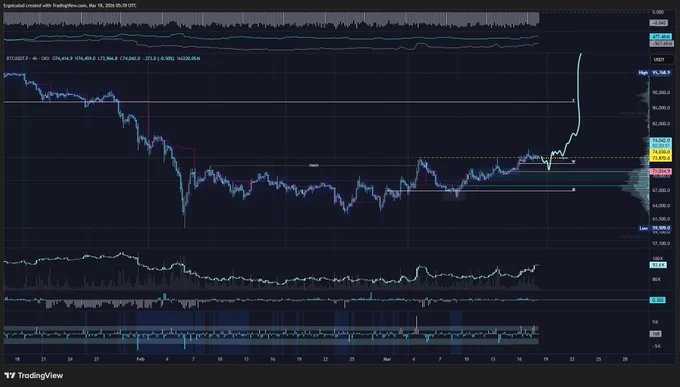Click the 19 date on time axis
The width and height of the screenshot is (680, 387).
(x=546, y=359)
